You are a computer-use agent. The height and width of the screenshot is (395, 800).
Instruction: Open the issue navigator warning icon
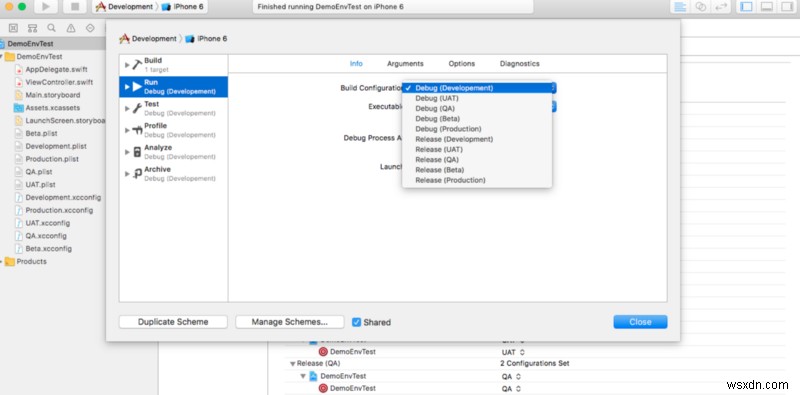[71, 28]
